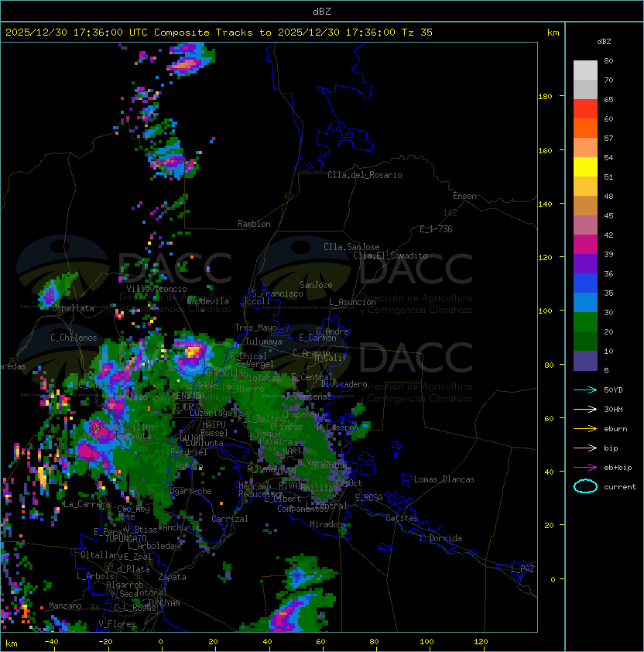This screenshot has height=652, width=644.
Task: Click the dBZ title in top bar
Action: [x=322, y=12]
